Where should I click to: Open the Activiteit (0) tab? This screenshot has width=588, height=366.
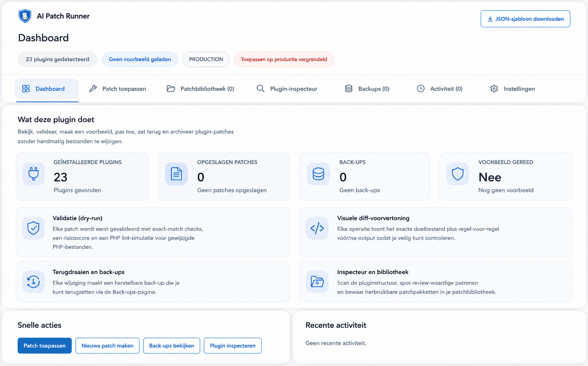440,89
